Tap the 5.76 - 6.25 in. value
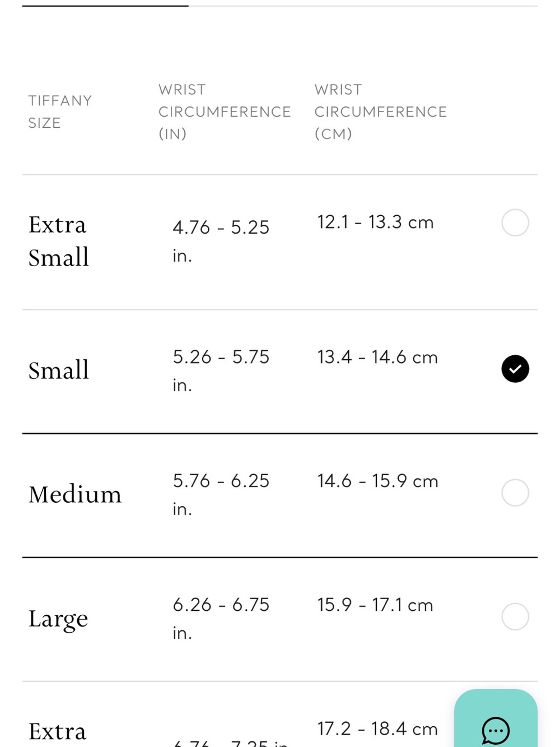 pos(221,494)
